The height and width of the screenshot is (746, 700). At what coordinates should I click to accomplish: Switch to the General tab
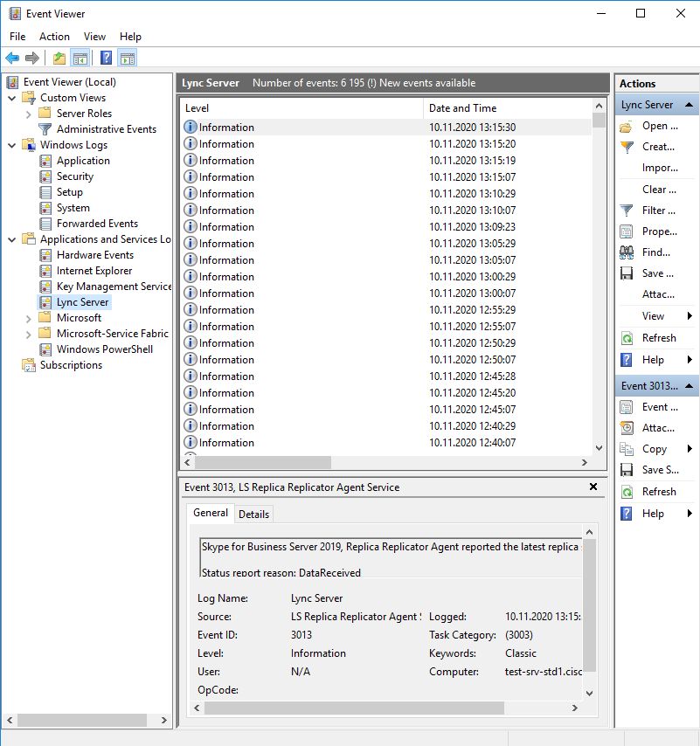[x=211, y=513]
